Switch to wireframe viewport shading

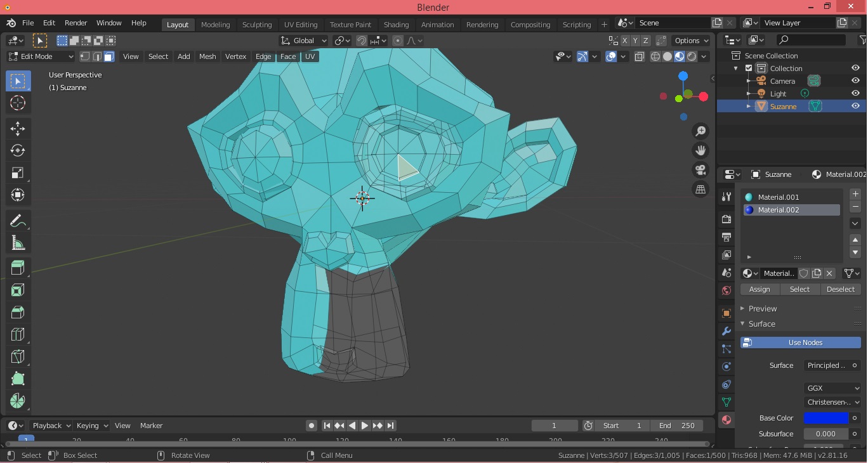[x=655, y=56]
